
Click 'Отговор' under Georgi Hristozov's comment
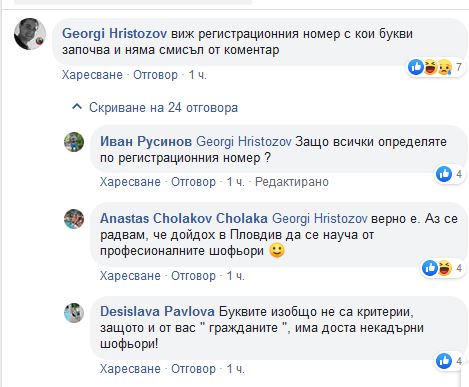155,75
